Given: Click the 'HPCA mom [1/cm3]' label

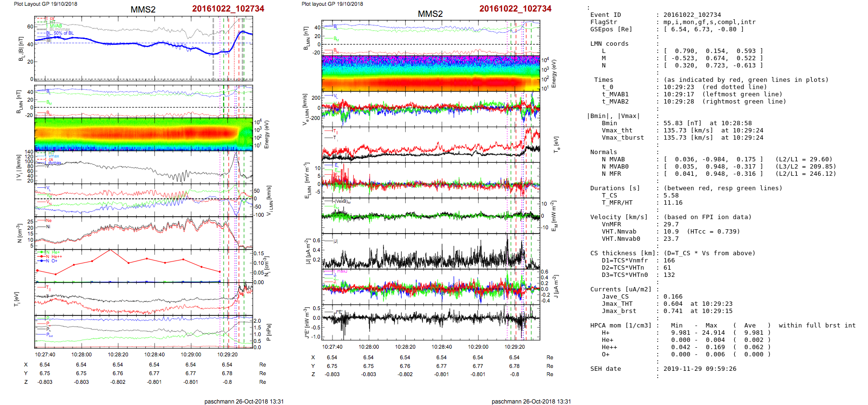Looking at the screenshot, I should 621,326.
